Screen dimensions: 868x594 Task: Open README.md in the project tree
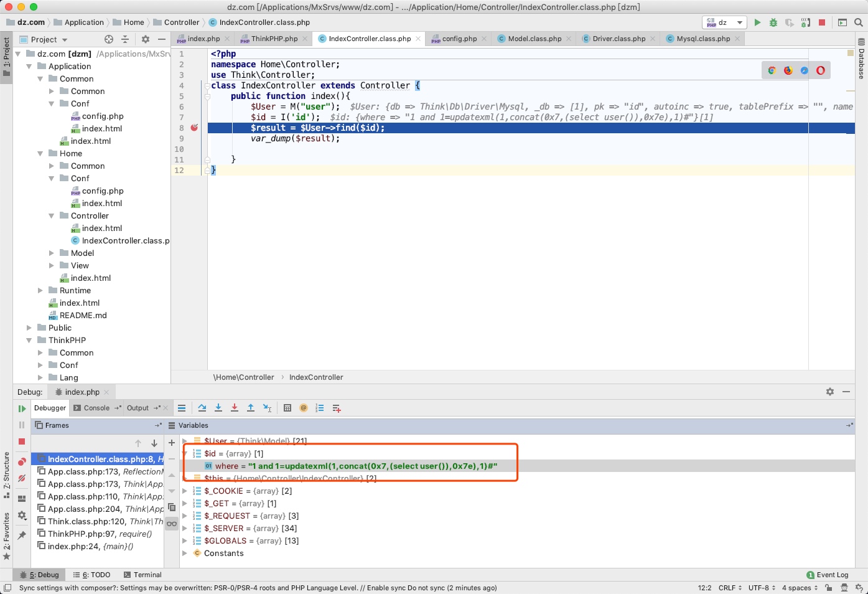[x=83, y=315]
